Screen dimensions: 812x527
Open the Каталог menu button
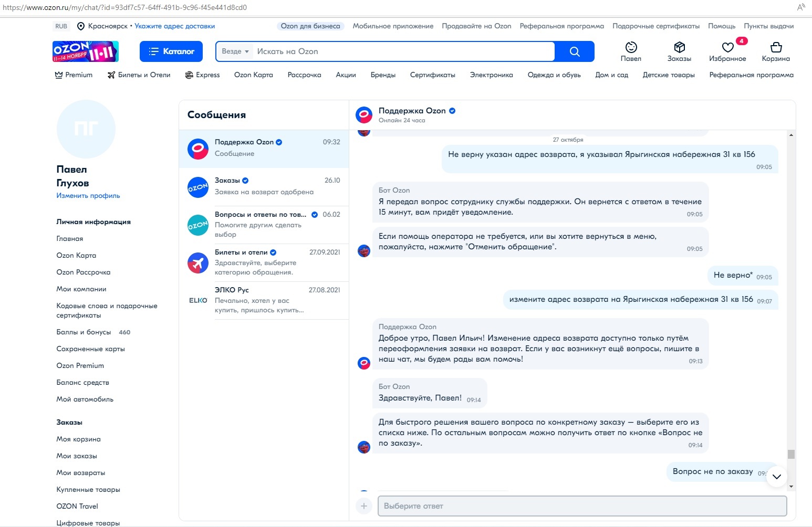(x=171, y=51)
